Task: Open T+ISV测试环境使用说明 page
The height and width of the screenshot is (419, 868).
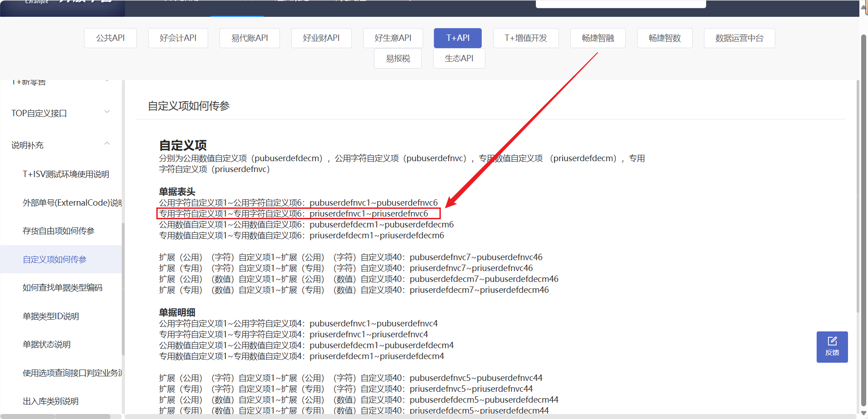Action: click(x=66, y=174)
